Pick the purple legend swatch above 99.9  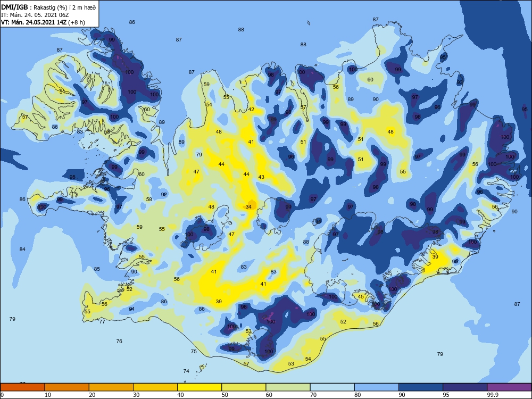tap(509, 387)
